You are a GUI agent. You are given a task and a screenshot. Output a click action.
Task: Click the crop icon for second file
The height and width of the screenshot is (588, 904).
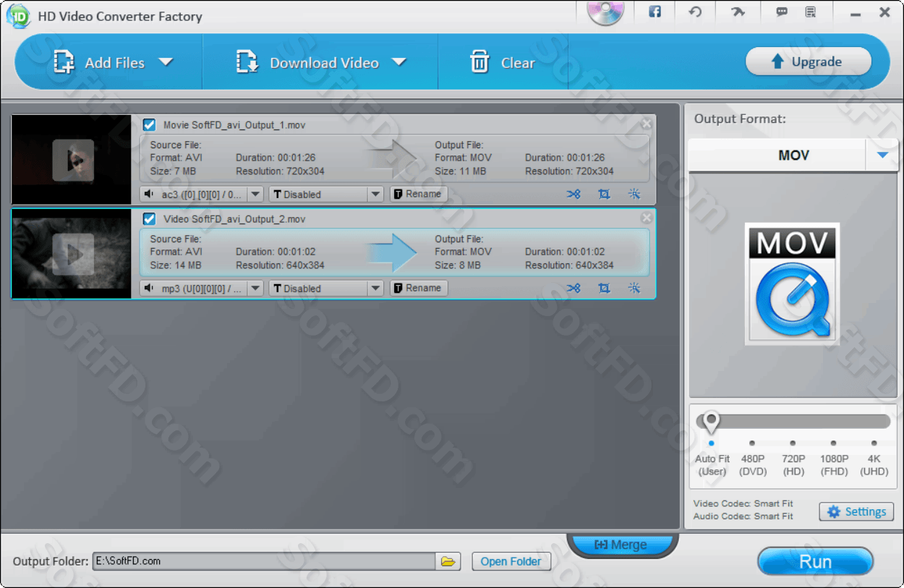coord(604,288)
